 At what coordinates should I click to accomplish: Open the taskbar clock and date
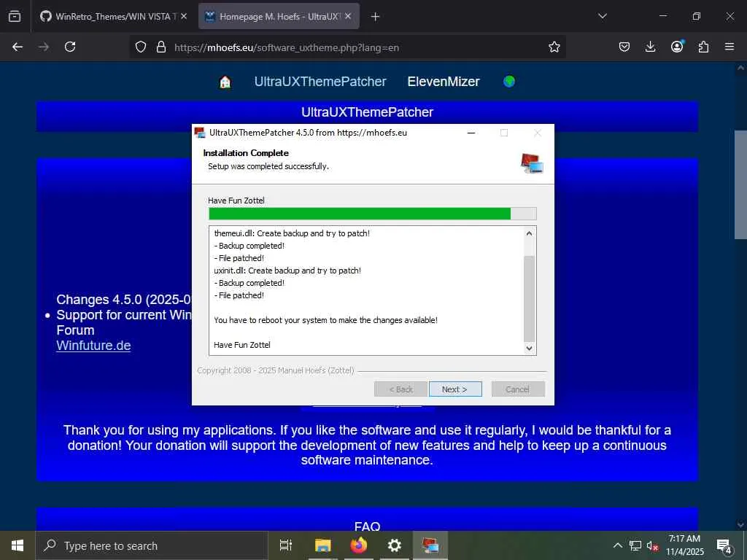click(x=684, y=545)
